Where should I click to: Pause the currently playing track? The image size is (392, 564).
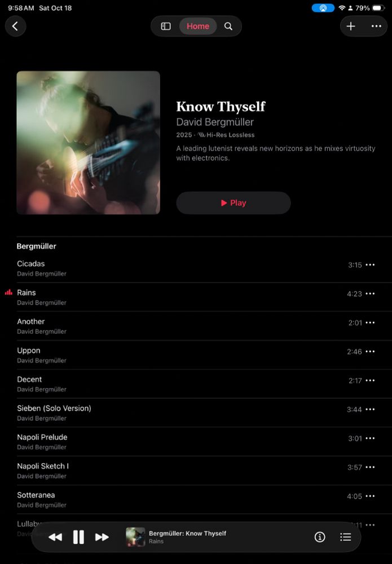point(78,537)
